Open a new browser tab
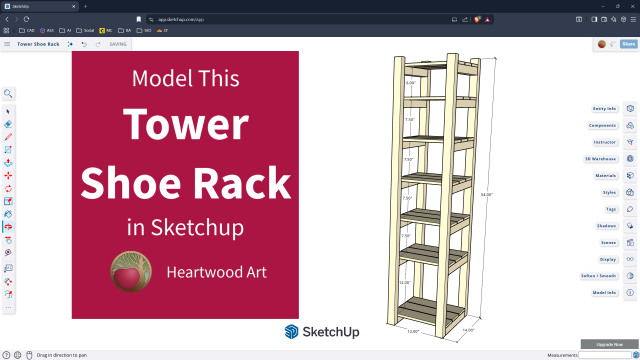This screenshot has height=360, width=640. pos(85,7)
